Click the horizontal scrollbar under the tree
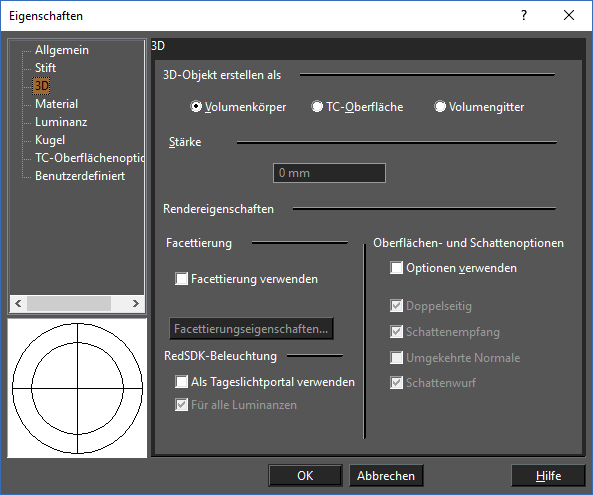The height and width of the screenshot is (495, 593). (77, 304)
